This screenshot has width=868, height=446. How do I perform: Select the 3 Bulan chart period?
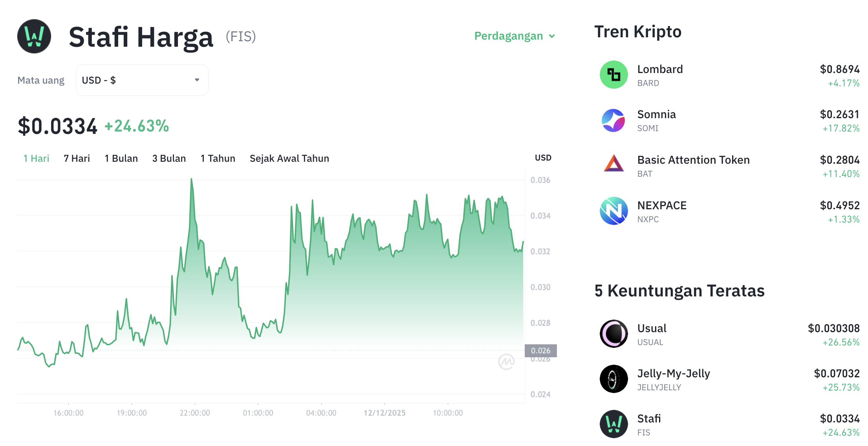[x=169, y=158]
